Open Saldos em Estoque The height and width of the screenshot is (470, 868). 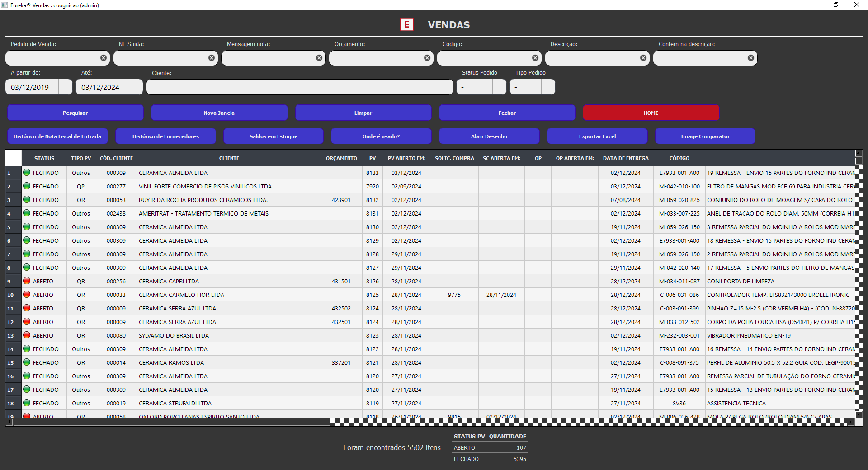click(274, 136)
